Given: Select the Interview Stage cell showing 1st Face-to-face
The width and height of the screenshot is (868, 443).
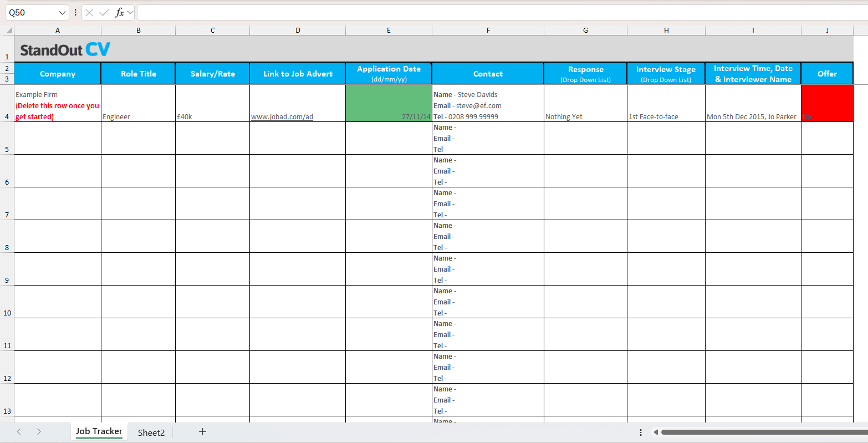Looking at the screenshot, I should tap(666, 103).
